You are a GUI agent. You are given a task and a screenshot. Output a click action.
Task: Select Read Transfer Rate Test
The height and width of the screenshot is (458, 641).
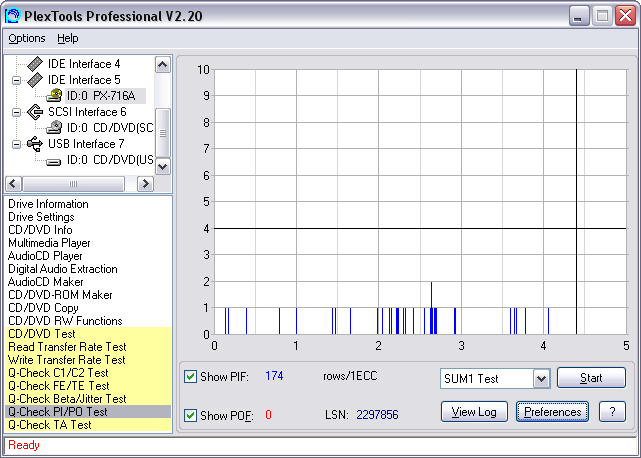tap(88, 347)
